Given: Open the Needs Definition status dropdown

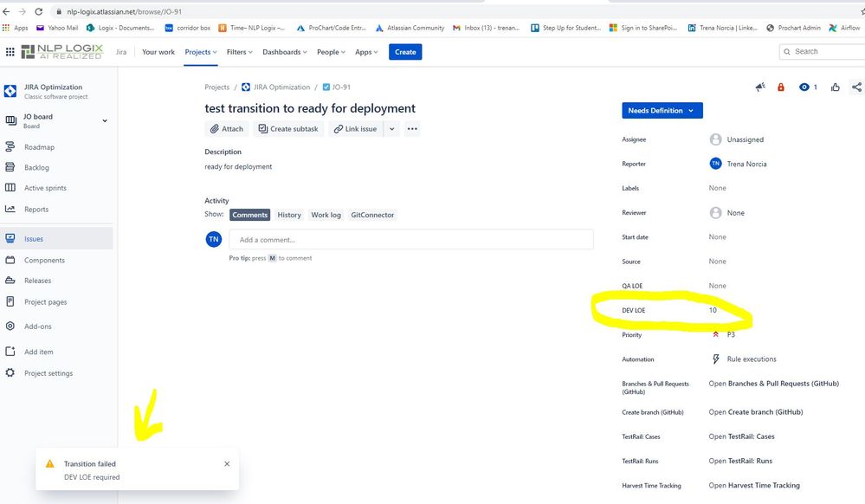Looking at the screenshot, I should click(662, 110).
